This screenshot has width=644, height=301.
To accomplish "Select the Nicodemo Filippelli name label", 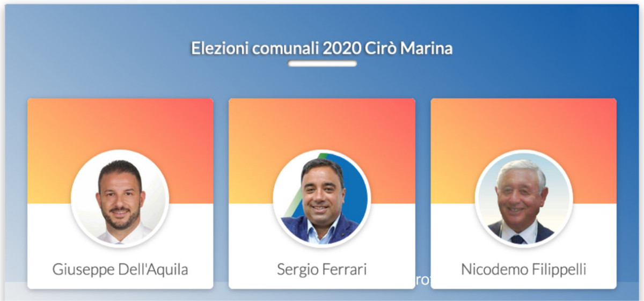I will tap(523, 269).
